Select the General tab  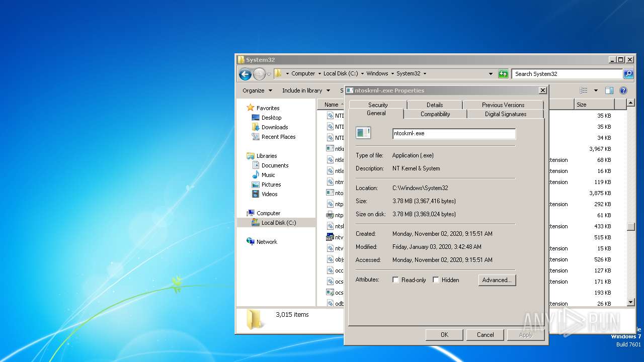tap(376, 114)
